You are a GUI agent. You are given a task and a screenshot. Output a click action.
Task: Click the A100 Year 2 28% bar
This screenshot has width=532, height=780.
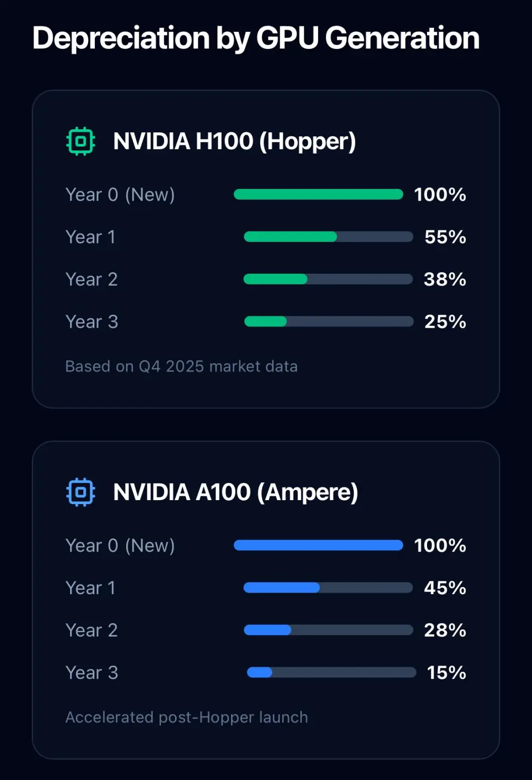329,630
